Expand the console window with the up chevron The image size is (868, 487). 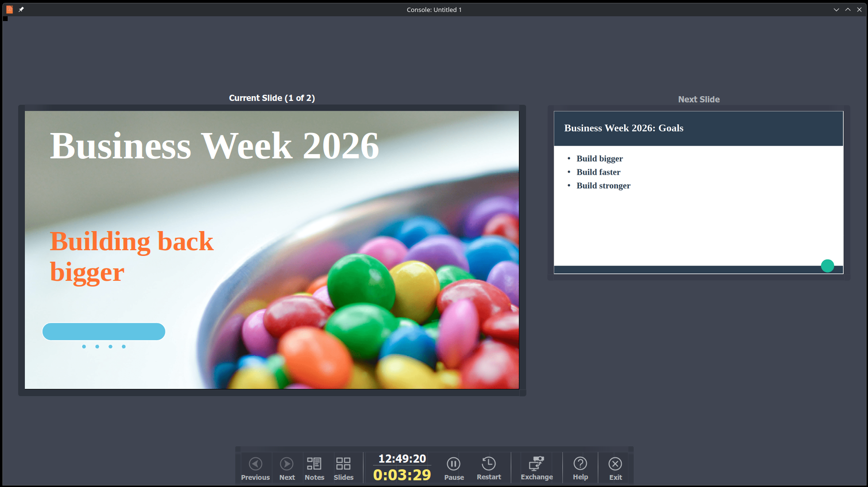coord(847,9)
